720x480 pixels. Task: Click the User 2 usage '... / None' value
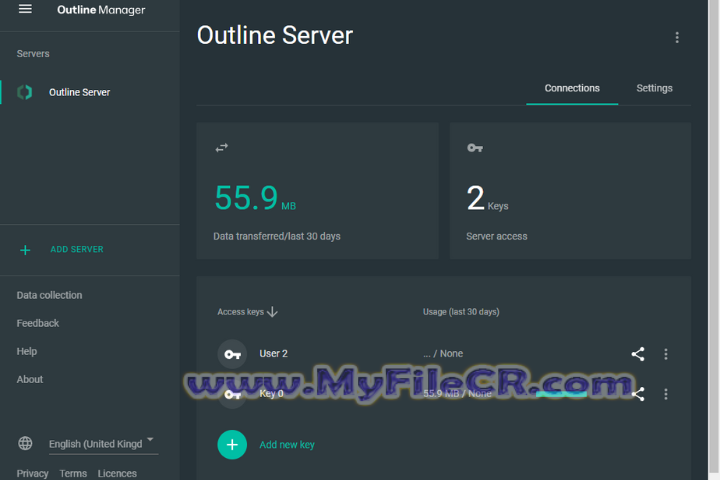point(443,354)
